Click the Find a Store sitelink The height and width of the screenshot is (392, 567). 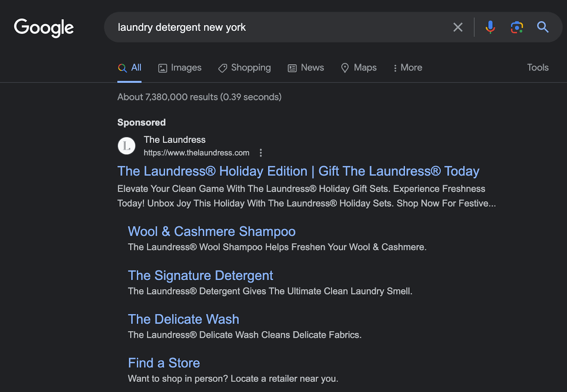[x=164, y=363]
